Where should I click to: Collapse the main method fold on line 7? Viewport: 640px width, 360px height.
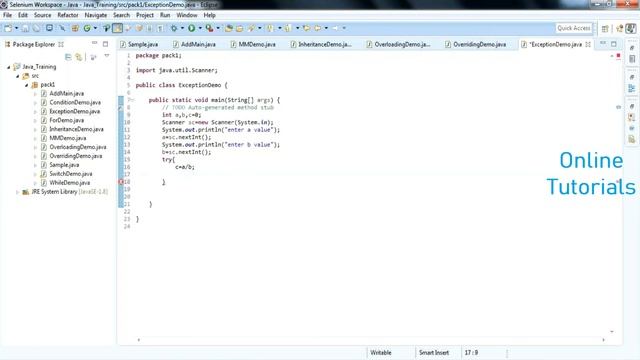[132, 100]
